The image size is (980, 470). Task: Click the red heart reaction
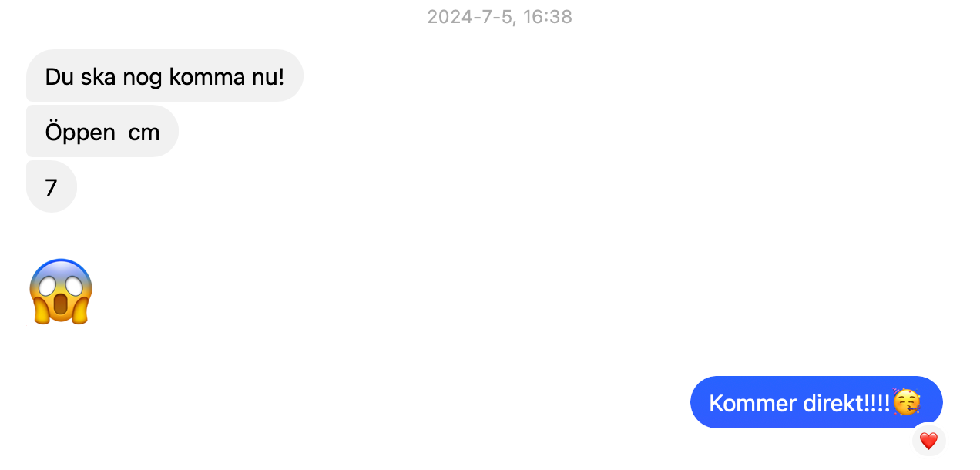coord(928,441)
